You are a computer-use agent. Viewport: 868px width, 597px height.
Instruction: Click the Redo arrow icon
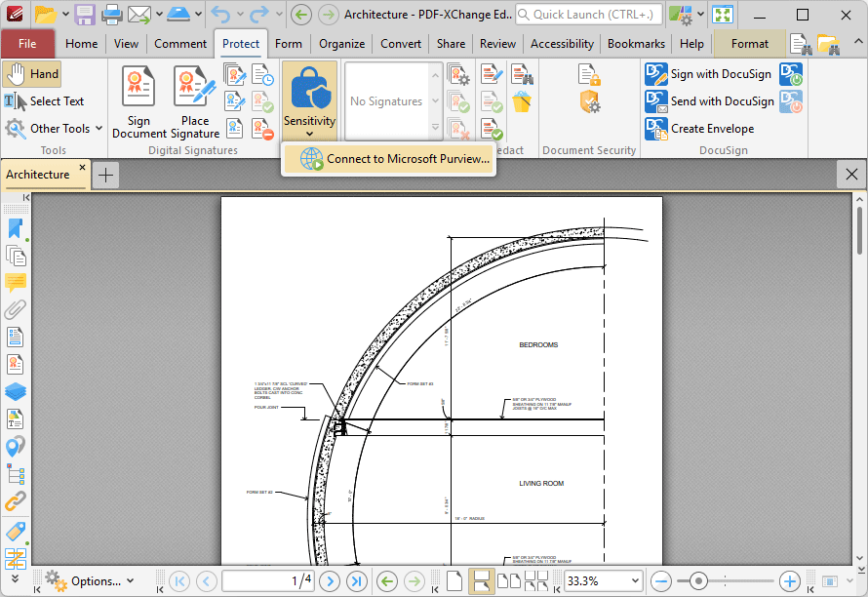tap(259, 15)
